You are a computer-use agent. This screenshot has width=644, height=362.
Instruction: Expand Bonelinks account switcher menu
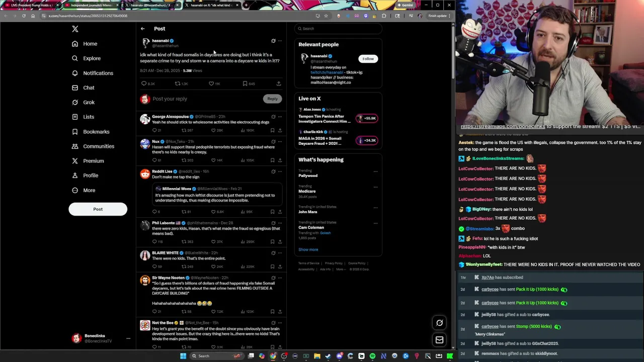[128, 338]
